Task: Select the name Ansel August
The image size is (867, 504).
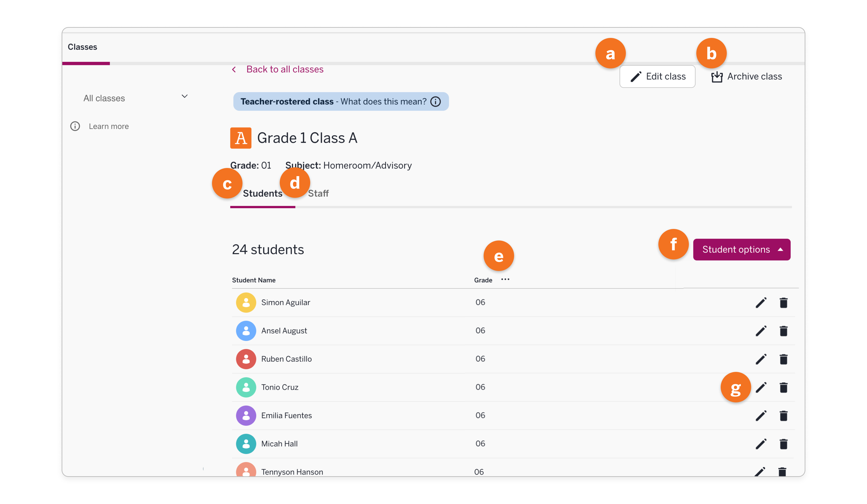Action: coord(284,331)
